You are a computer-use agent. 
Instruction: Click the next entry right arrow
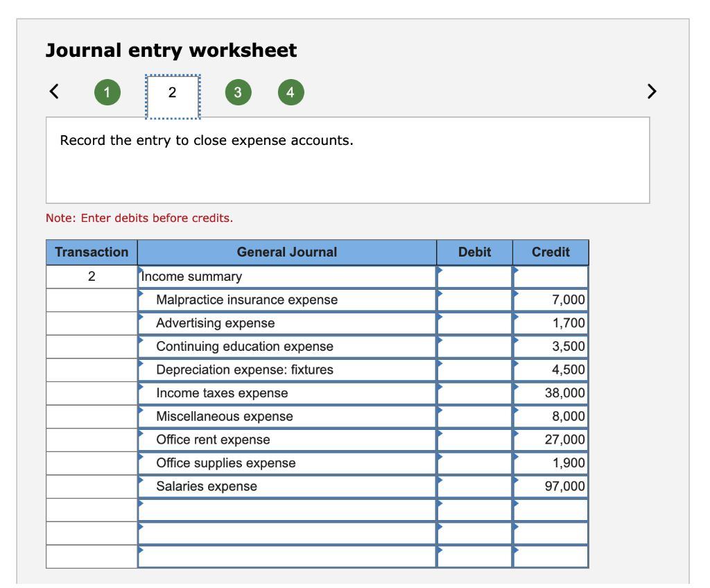tap(651, 91)
